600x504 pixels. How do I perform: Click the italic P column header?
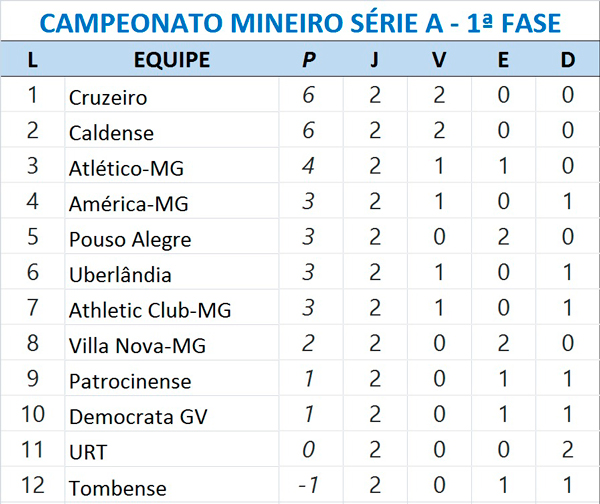coord(309,60)
